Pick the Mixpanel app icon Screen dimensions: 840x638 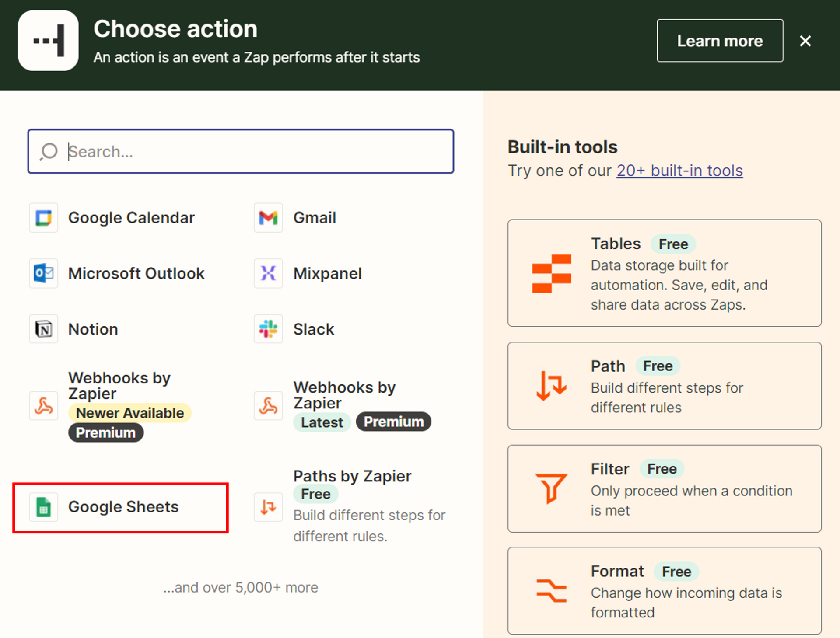[268, 273]
